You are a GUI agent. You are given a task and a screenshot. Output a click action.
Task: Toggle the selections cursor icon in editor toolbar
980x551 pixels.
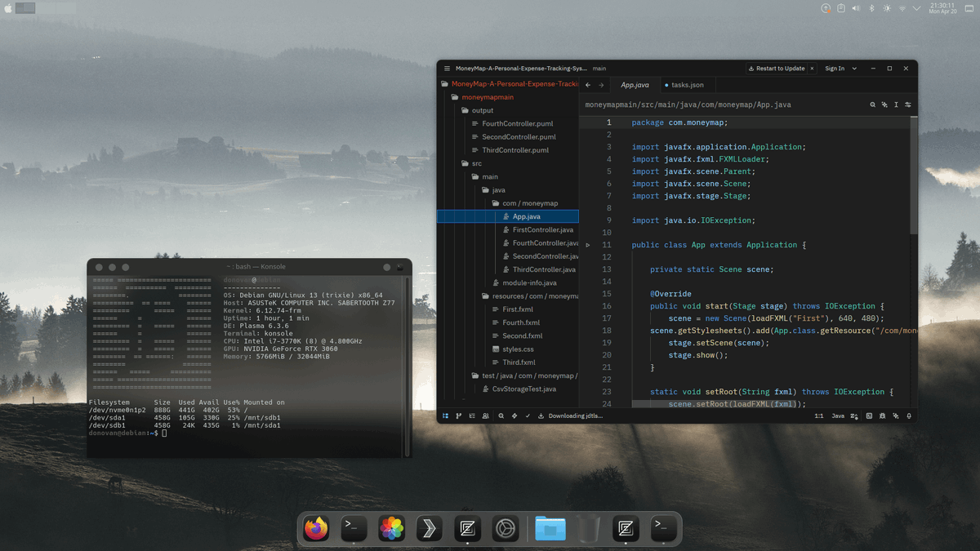pyautogui.click(x=896, y=104)
